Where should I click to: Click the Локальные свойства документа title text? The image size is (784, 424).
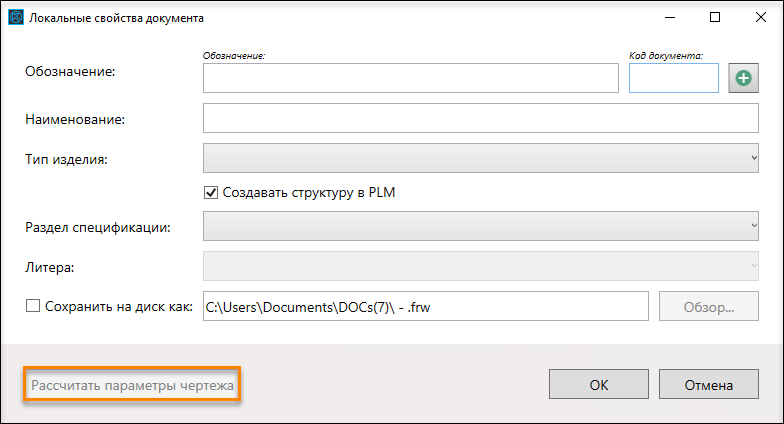tap(116, 18)
